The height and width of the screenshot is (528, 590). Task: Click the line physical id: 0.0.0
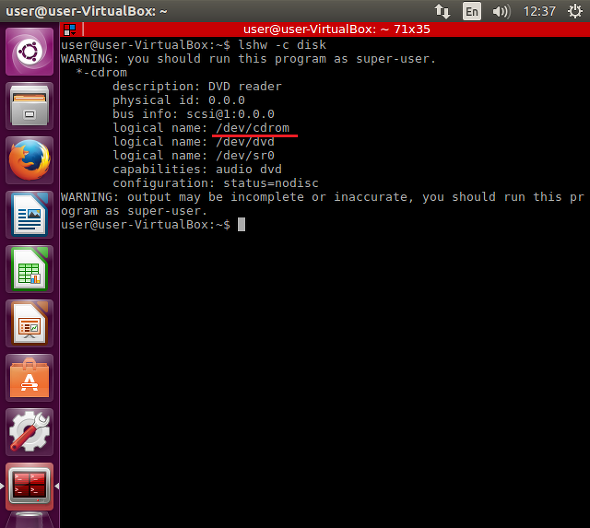tap(178, 100)
